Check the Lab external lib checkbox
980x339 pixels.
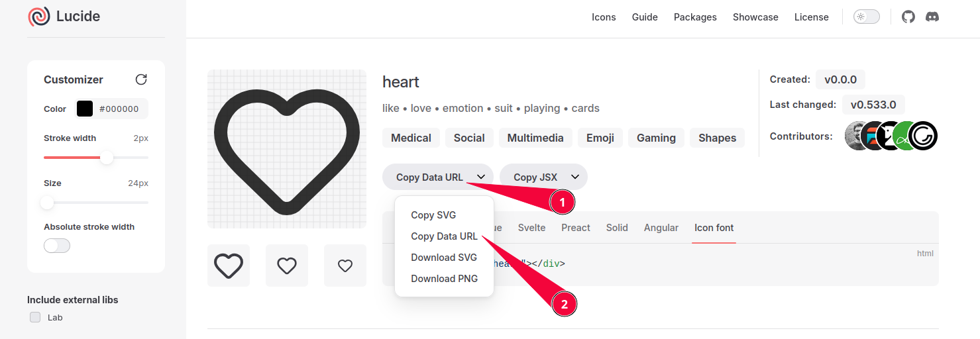click(x=35, y=318)
